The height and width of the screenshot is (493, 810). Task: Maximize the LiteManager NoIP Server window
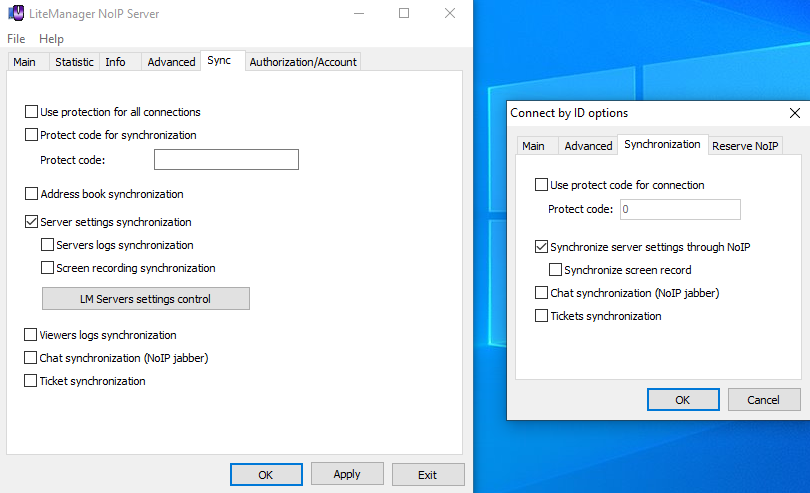click(x=404, y=13)
